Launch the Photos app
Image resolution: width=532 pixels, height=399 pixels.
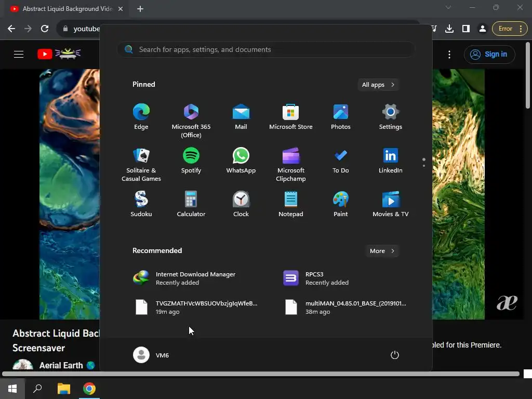(x=341, y=117)
